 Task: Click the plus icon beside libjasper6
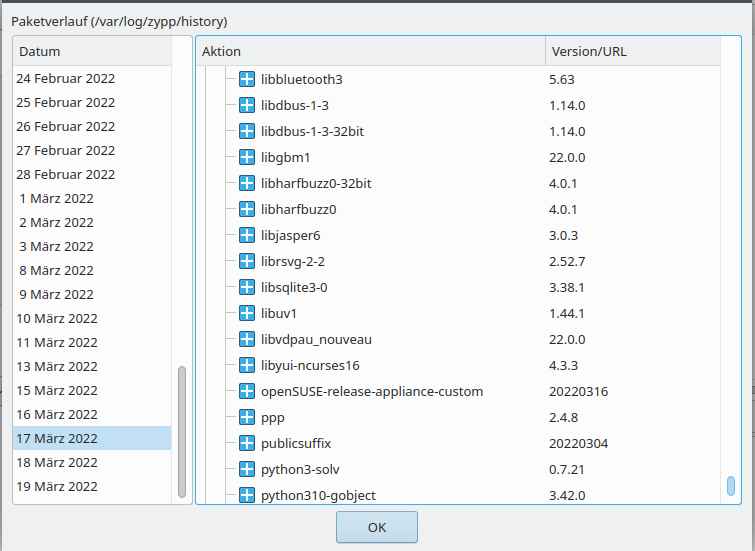247,235
